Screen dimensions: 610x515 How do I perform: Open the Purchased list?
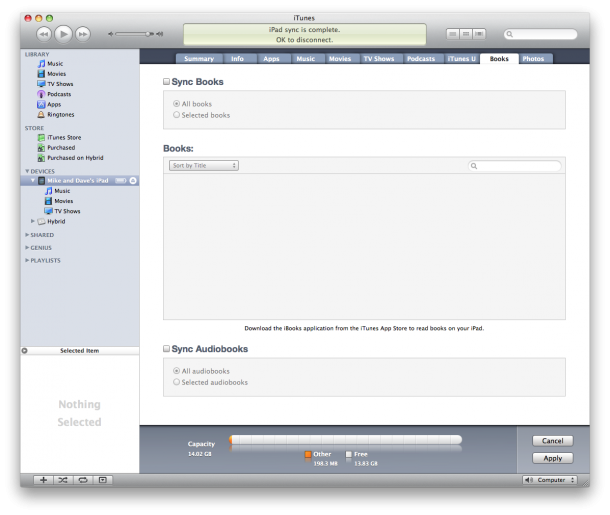coord(56,147)
